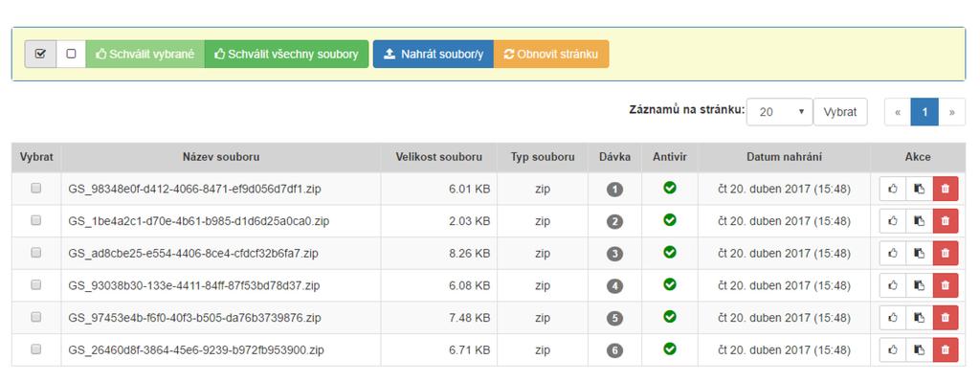Approve the GS_93038b30 file via thumbs-up
The image size is (980, 382).
click(893, 285)
